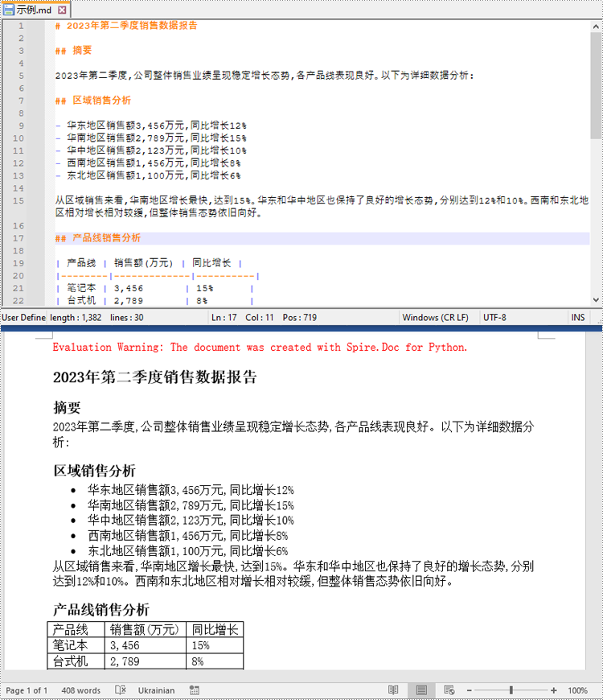The width and height of the screenshot is (603, 700).
Task: Click the '## 摘要' heading in the editor
Action: pos(74,51)
